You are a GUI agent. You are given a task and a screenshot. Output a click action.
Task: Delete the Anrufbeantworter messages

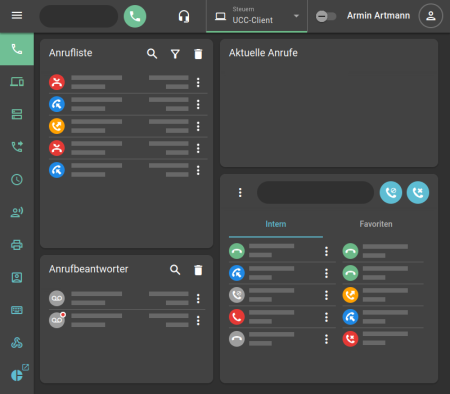198,270
